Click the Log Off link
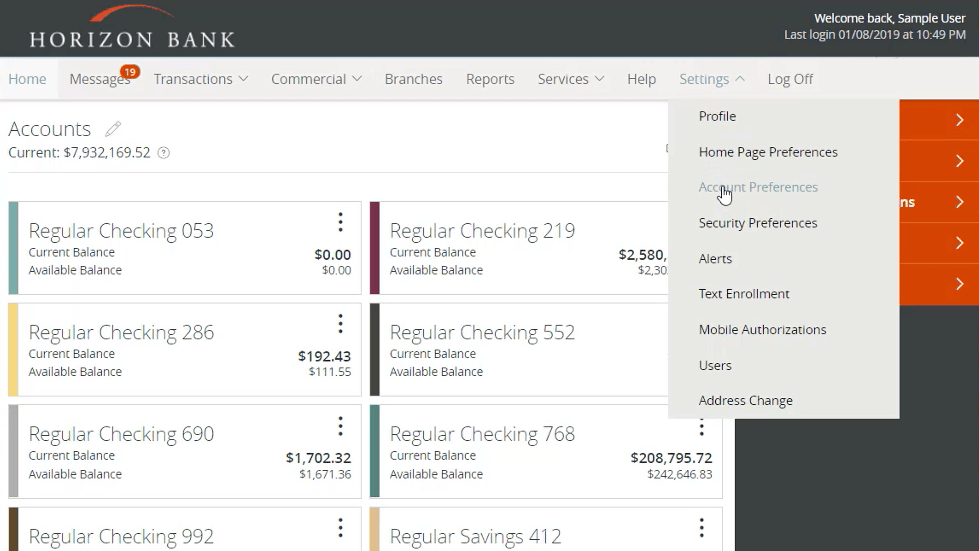 tap(790, 79)
